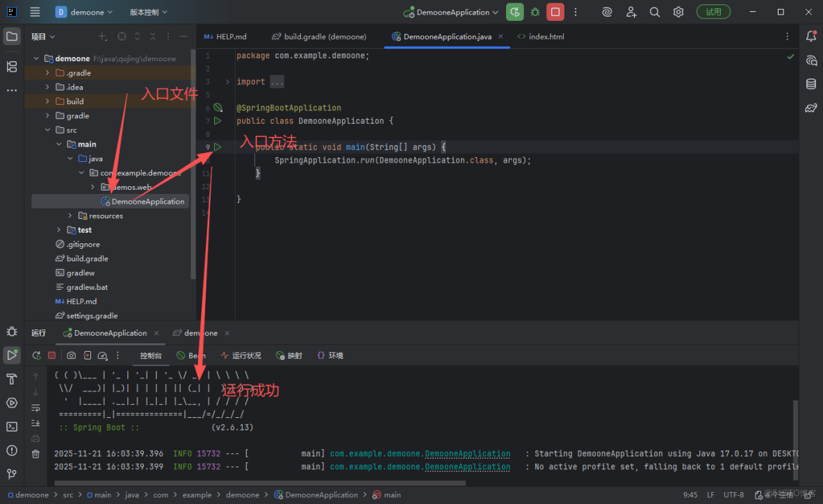The width and height of the screenshot is (823, 504).
Task: Toggle soft-wrap in the console output
Action: tap(35, 407)
